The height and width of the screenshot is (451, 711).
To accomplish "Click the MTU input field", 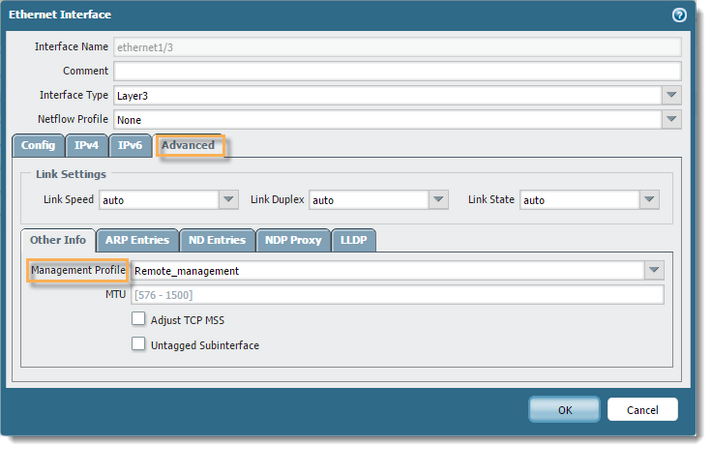I will 396,295.
